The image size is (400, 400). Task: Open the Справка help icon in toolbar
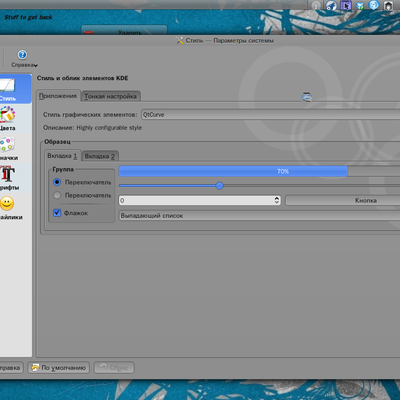pos(22,55)
